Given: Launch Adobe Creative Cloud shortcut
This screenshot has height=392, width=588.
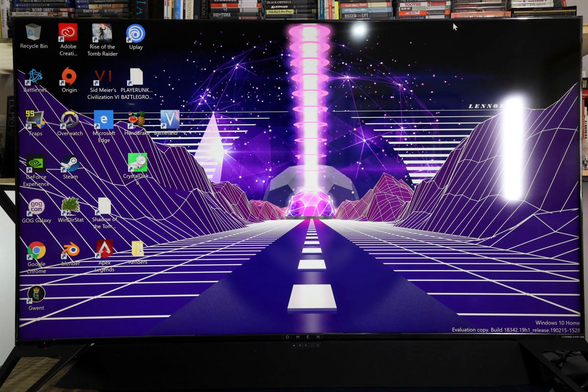Looking at the screenshot, I should pos(68,33).
